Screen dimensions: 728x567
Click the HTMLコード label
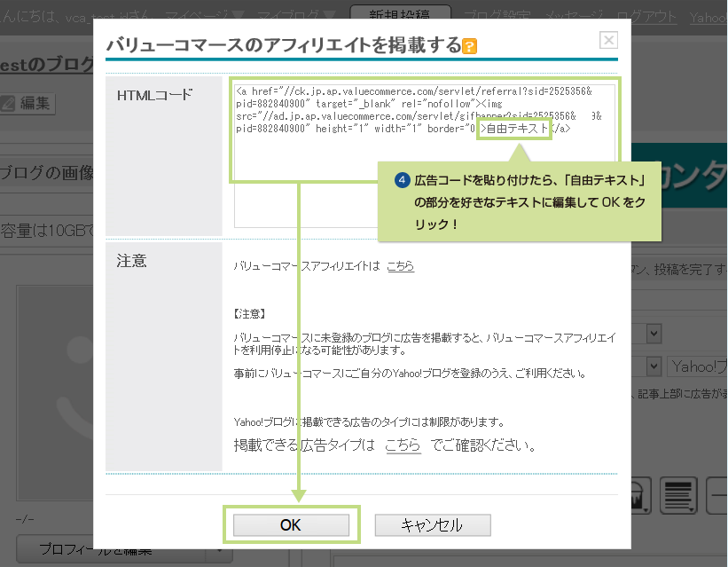[154, 95]
